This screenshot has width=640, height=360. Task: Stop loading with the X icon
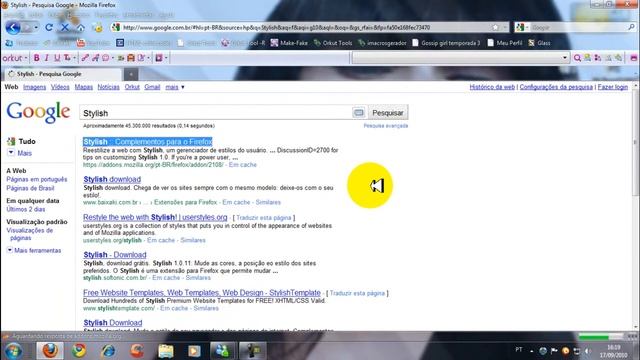point(64,27)
